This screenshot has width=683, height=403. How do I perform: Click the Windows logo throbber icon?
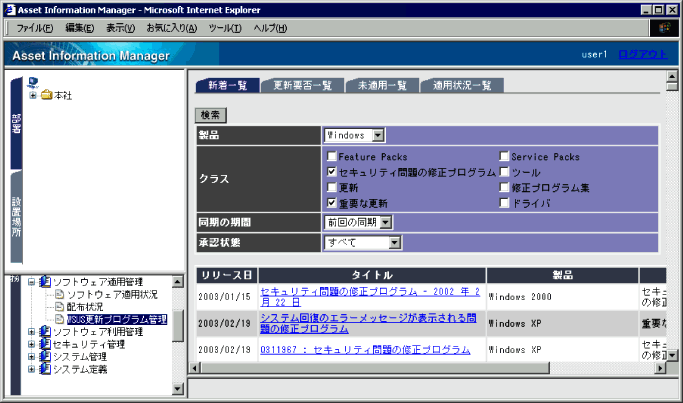(x=664, y=28)
